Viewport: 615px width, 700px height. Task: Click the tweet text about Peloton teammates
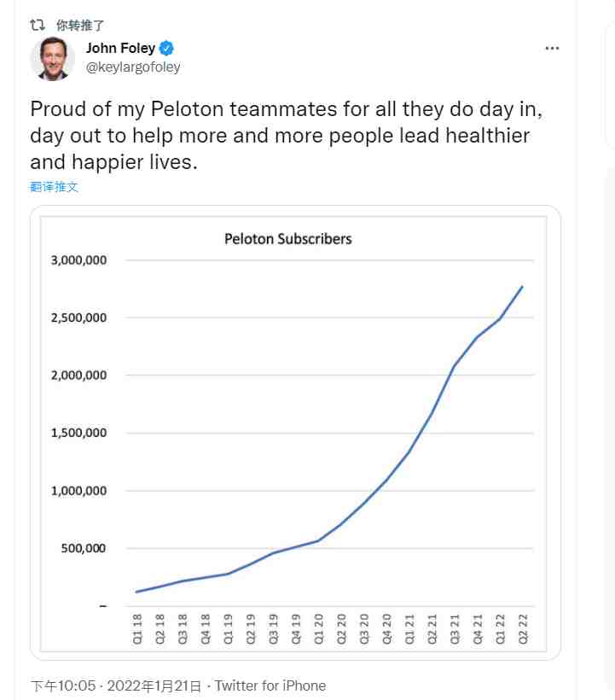pos(280,135)
